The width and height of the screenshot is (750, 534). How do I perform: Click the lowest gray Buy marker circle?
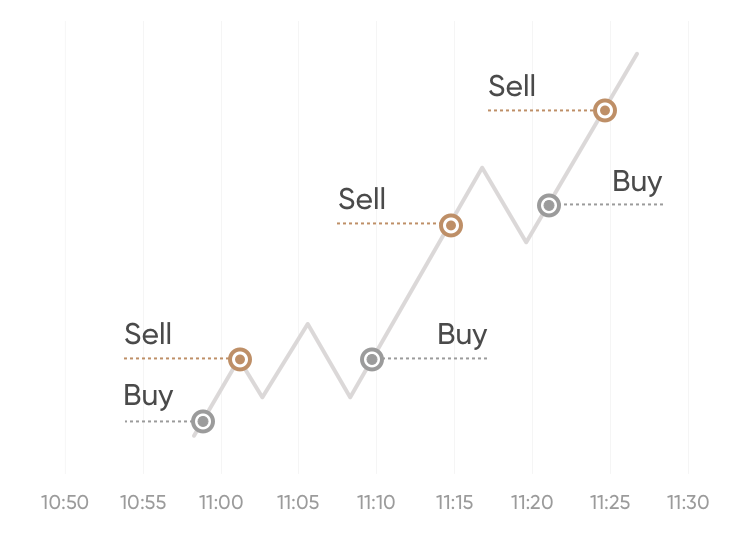203,421
